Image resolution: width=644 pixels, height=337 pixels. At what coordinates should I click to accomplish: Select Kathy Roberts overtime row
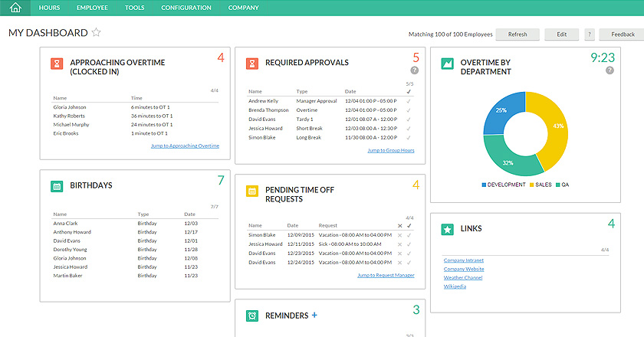pyautogui.click(x=135, y=116)
